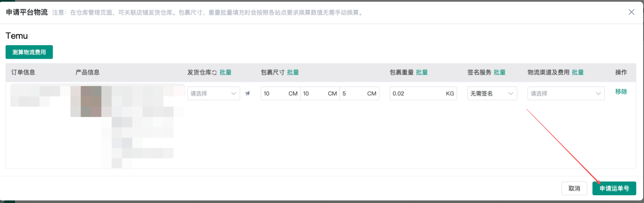Click the 申请运单号 button

point(614,188)
